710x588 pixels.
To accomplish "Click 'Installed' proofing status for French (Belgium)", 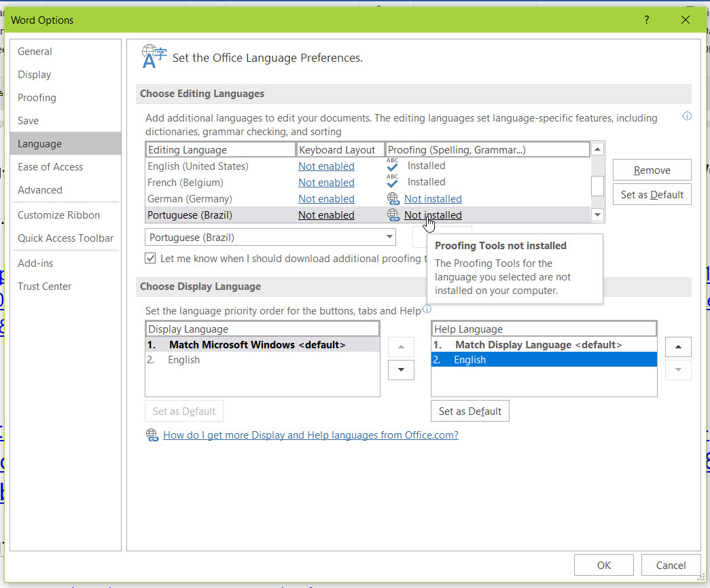I will coord(426,182).
